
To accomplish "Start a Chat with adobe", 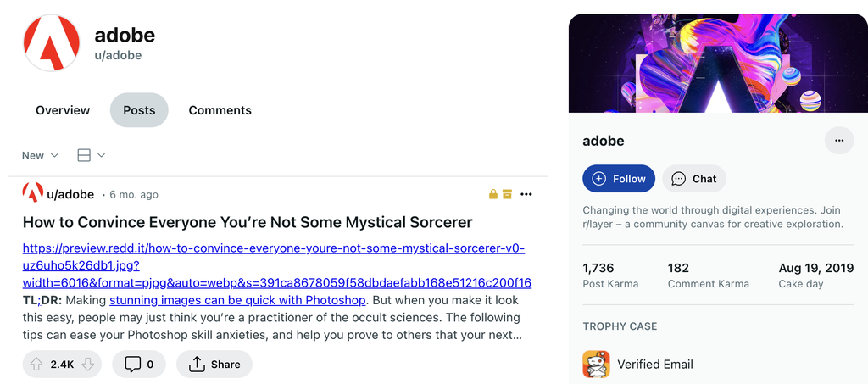I will 694,179.
